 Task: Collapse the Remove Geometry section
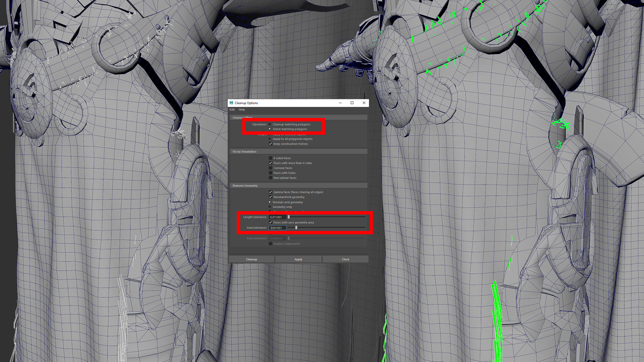tap(245, 186)
